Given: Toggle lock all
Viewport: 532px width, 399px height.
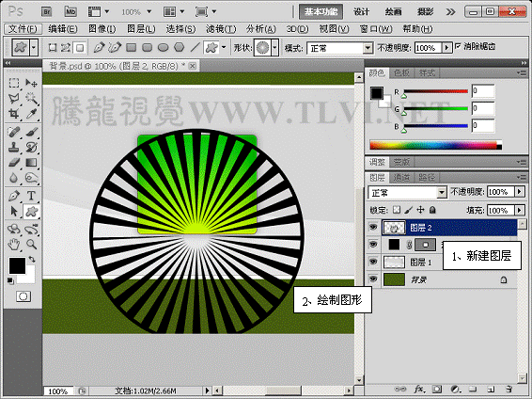Looking at the screenshot, I should [432, 210].
